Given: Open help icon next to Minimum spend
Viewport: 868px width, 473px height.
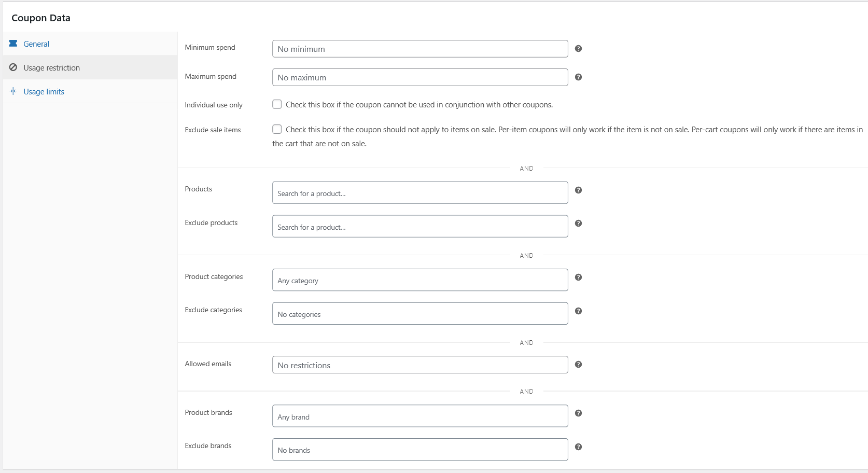Looking at the screenshot, I should point(579,48).
